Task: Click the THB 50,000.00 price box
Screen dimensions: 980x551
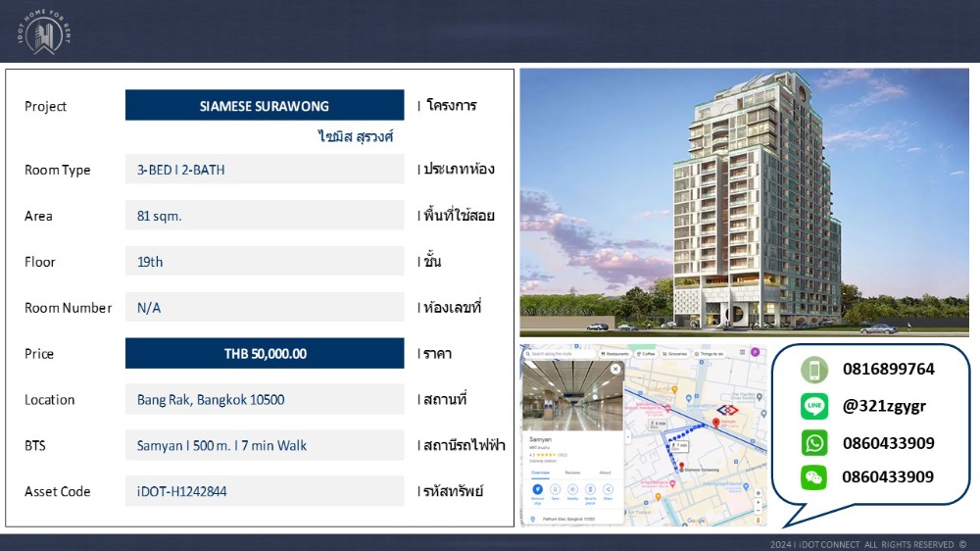Action: coord(265,354)
